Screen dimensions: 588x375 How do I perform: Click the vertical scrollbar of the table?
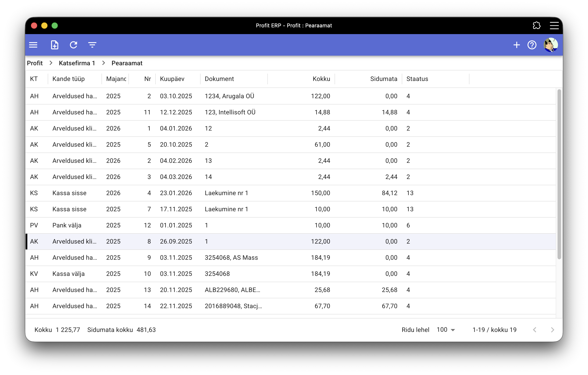[559, 174]
